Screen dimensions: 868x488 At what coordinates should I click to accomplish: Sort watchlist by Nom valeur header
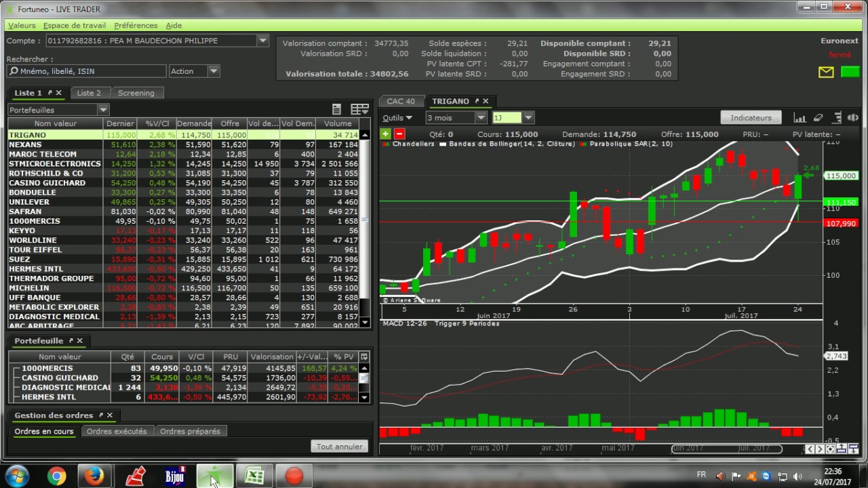[56, 123]
